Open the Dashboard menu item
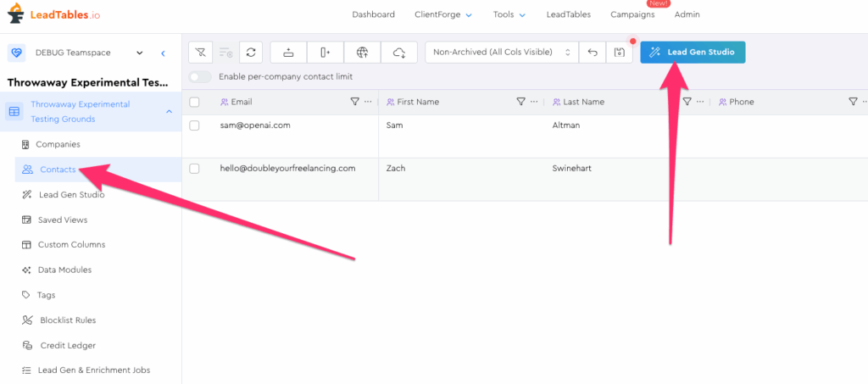This screenshot has width=868, height=384. point(374,14)
